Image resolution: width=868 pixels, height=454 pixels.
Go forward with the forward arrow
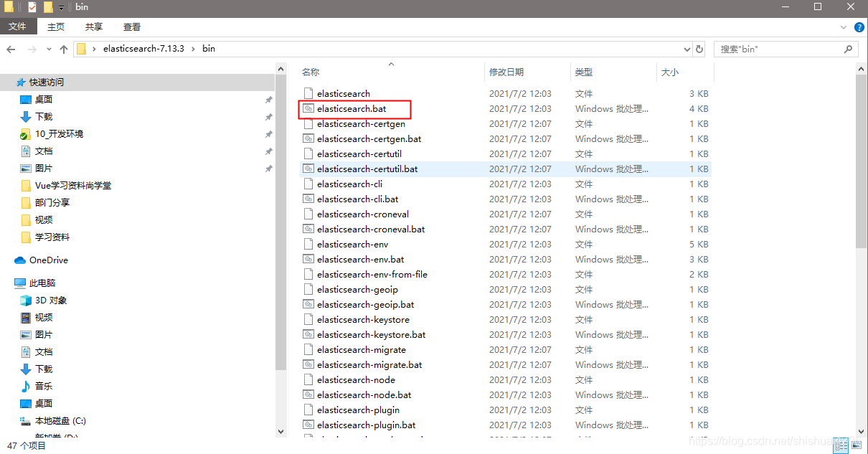click(32, 49)
